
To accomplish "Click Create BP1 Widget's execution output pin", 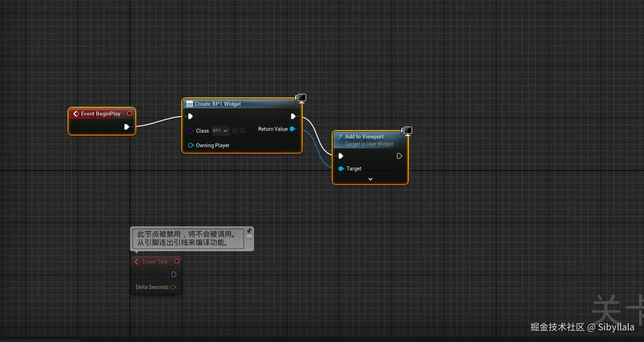I will (293, 116).
